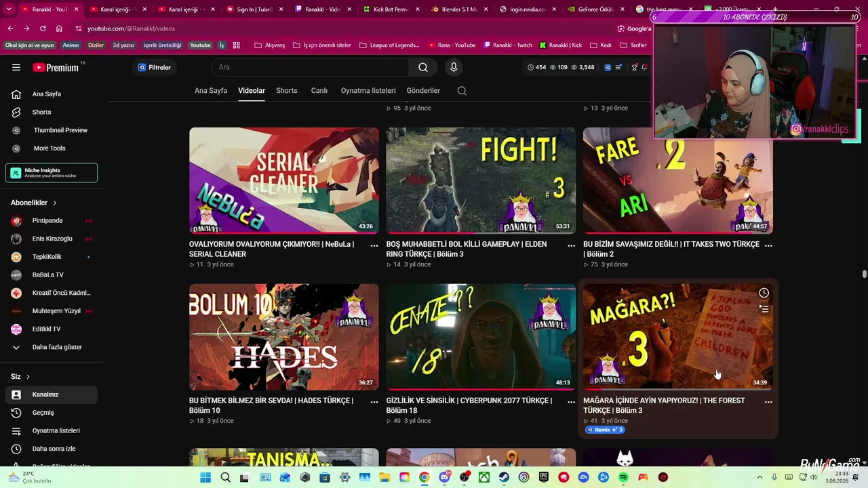This screenshot has height=488, width=868.
Task: Add The Forest video to Watch Later
Action: pos(764,293)
